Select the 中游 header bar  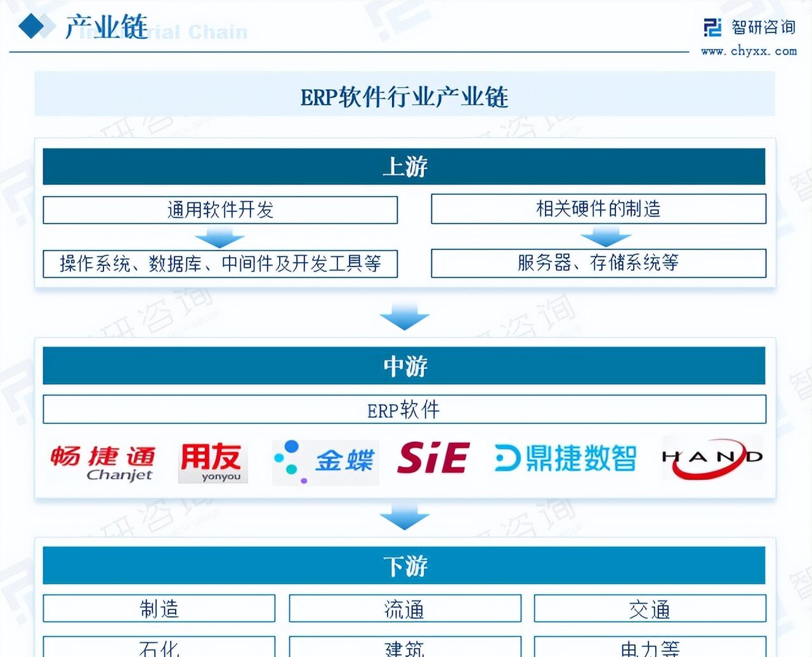point(403,365)
